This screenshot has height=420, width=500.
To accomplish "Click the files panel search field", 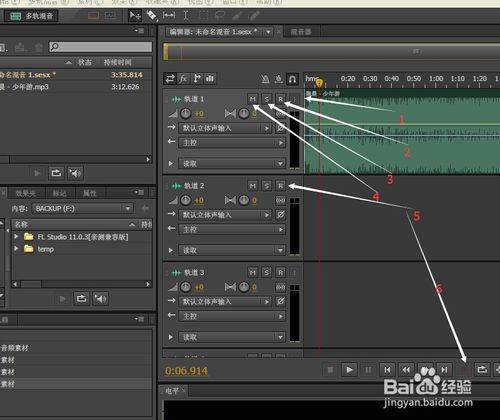I will pos(101,47).
